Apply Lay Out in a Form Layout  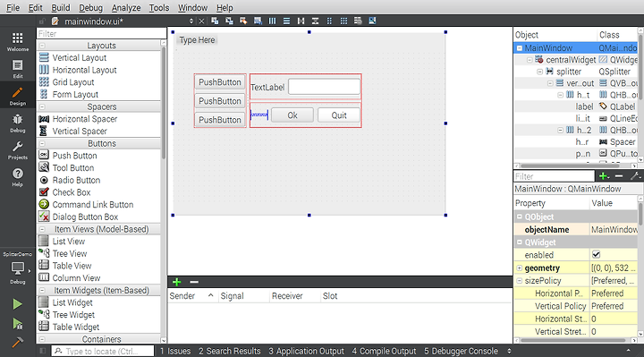[329, 21]
